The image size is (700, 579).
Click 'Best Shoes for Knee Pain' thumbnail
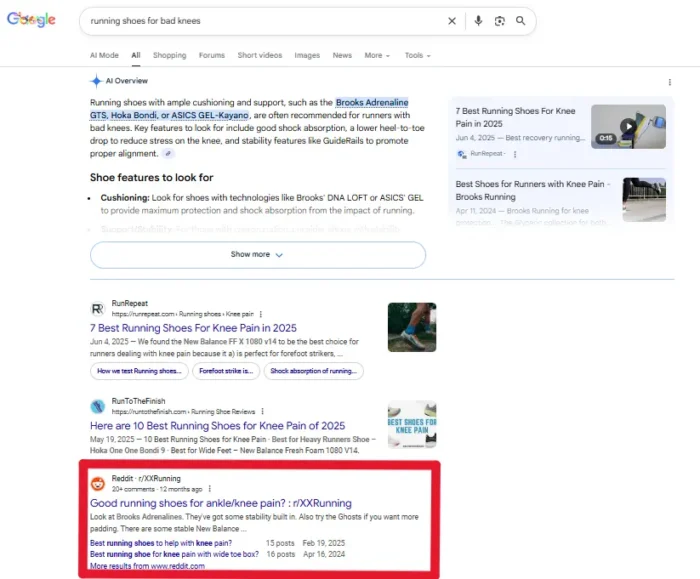[x=412, y=425]
